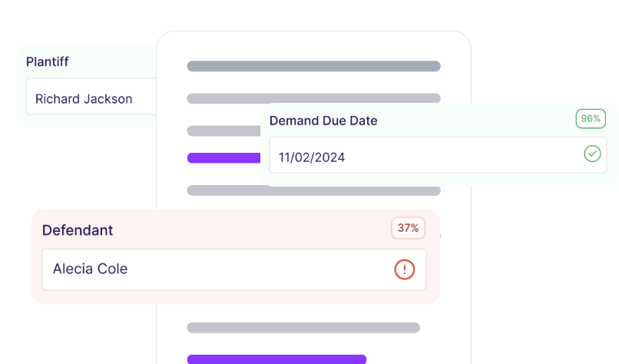619x364 pixels.
Task: Select the second gray line in document
Action: pyautogui.click(x=313, y=98)
